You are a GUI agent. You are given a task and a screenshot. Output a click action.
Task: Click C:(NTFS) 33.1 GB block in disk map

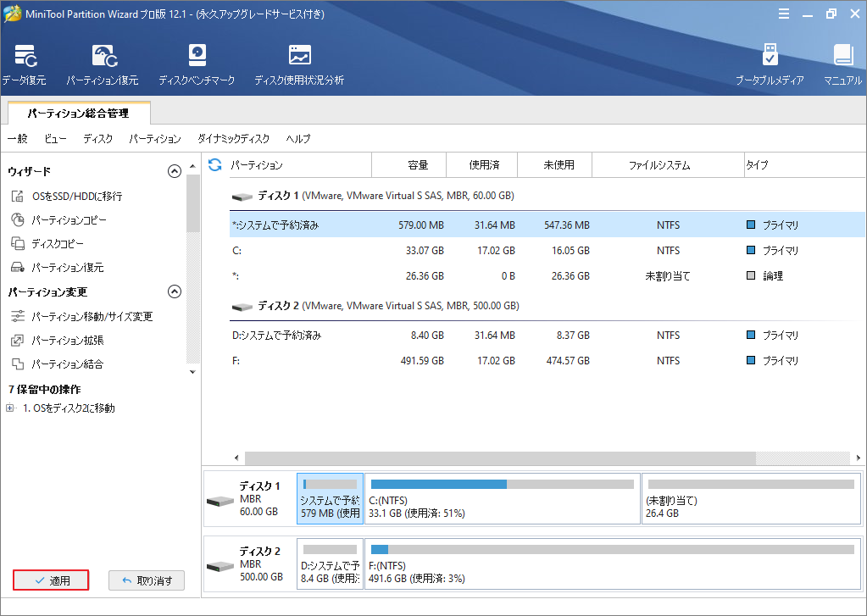[x=502, y=499]
